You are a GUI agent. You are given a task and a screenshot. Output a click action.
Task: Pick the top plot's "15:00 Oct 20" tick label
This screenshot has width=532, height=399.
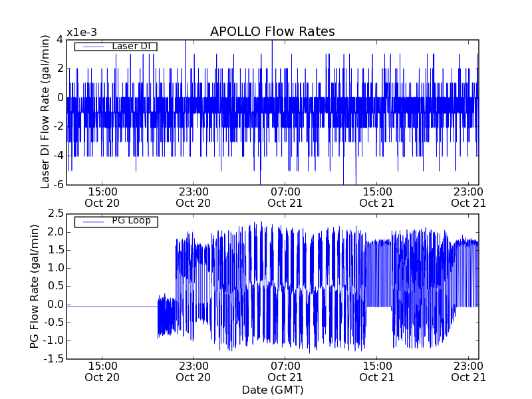click(102, 198)
